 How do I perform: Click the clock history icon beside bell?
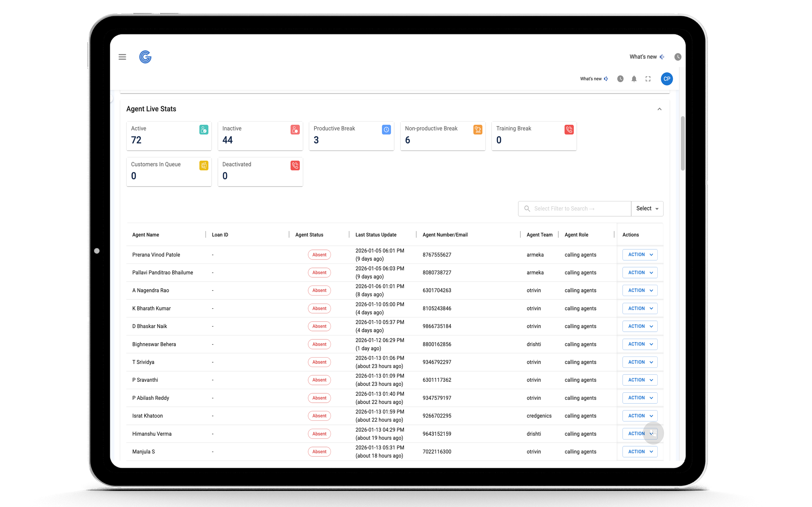(620, 79)
